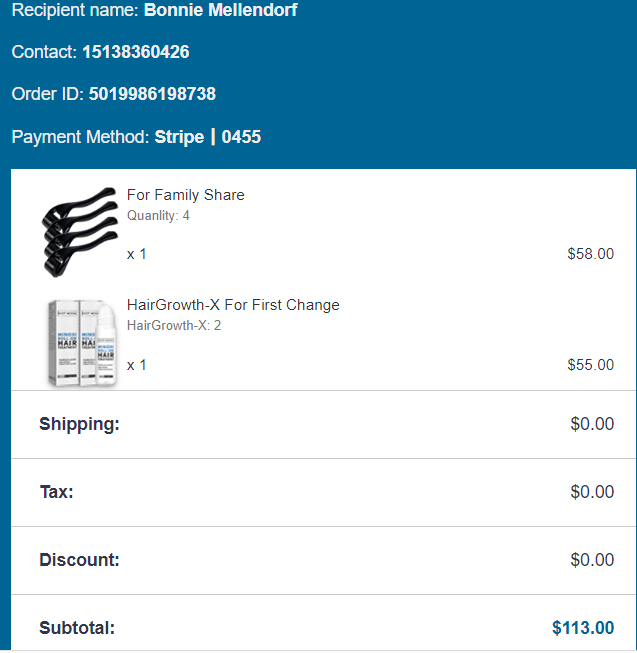637x653 pixels.
Task: Click the derma roller product image
Action: pyautogui.click(x=80, y=230)
